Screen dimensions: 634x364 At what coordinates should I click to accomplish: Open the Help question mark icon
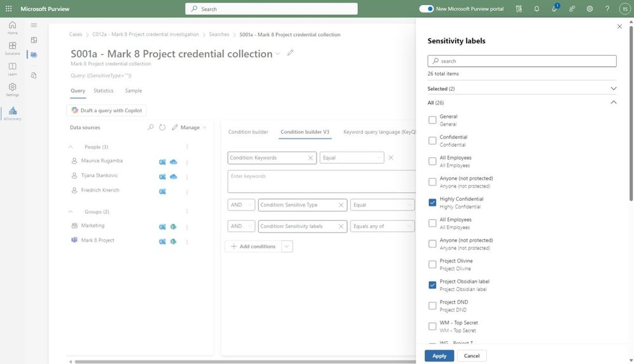607,9
